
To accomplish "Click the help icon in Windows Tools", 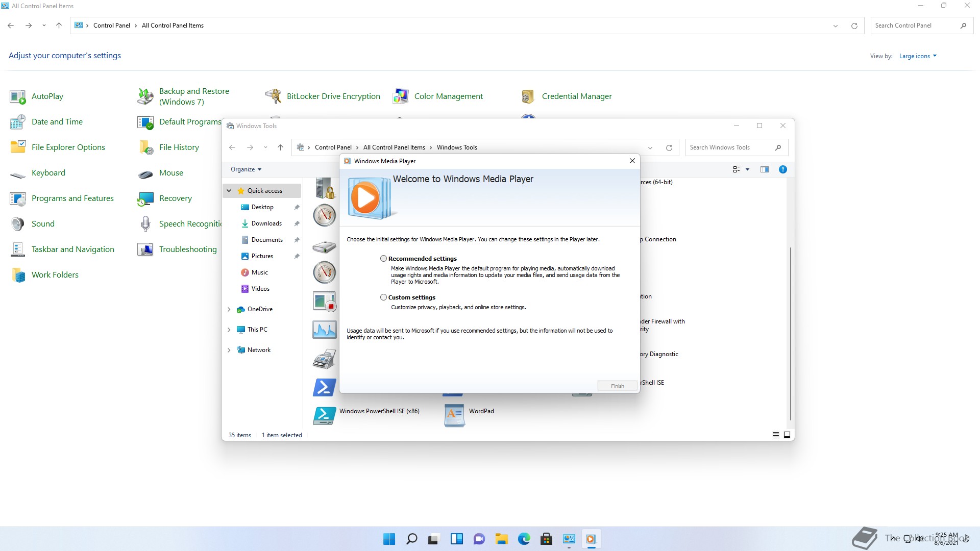I will (782, 169).
